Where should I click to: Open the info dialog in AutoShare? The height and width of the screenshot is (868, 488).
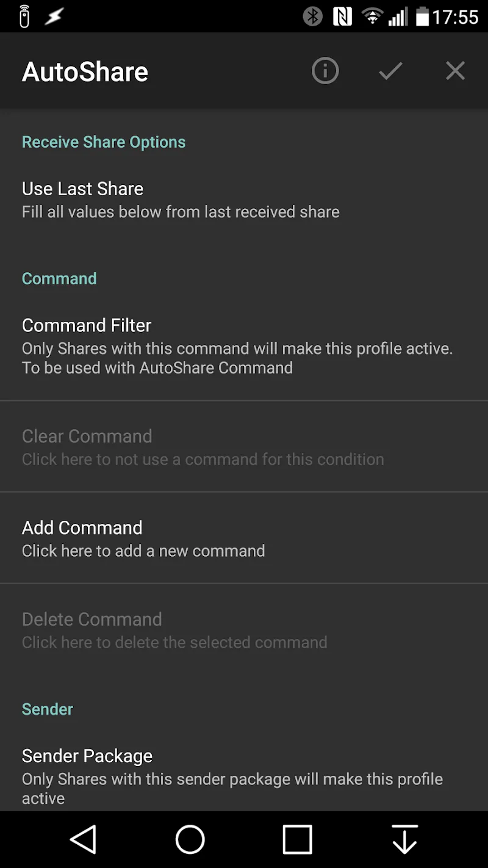325,71
